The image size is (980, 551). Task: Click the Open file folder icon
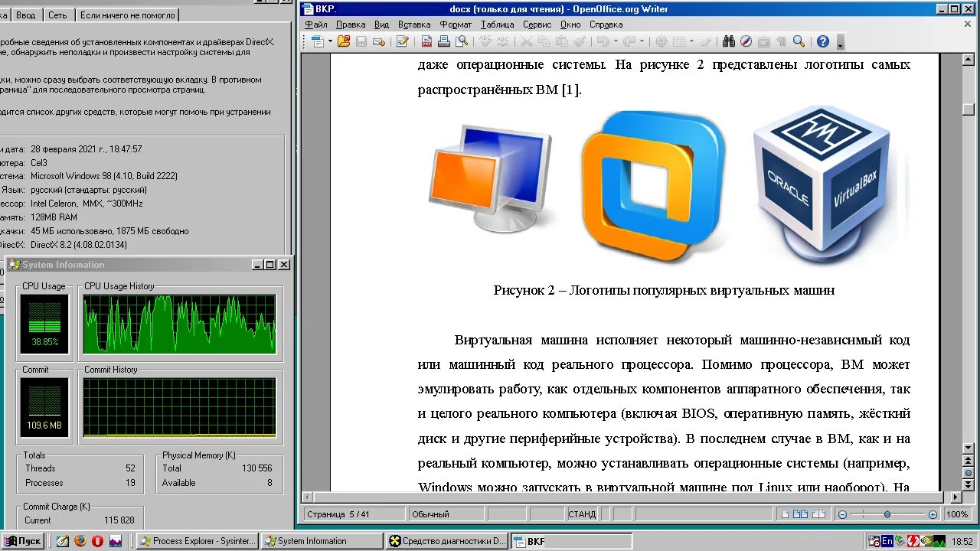tap(344, 41)
